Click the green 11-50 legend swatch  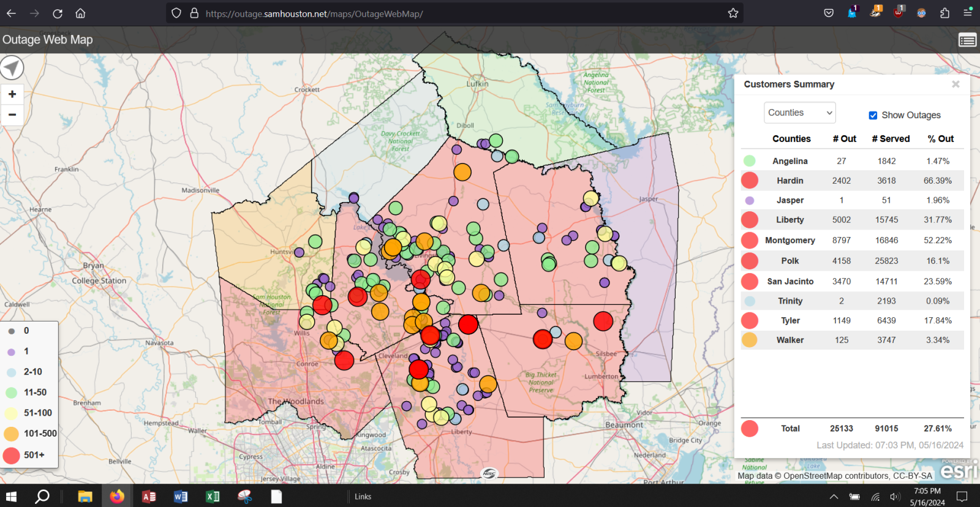pyautogui.click(x=11, y=392)
